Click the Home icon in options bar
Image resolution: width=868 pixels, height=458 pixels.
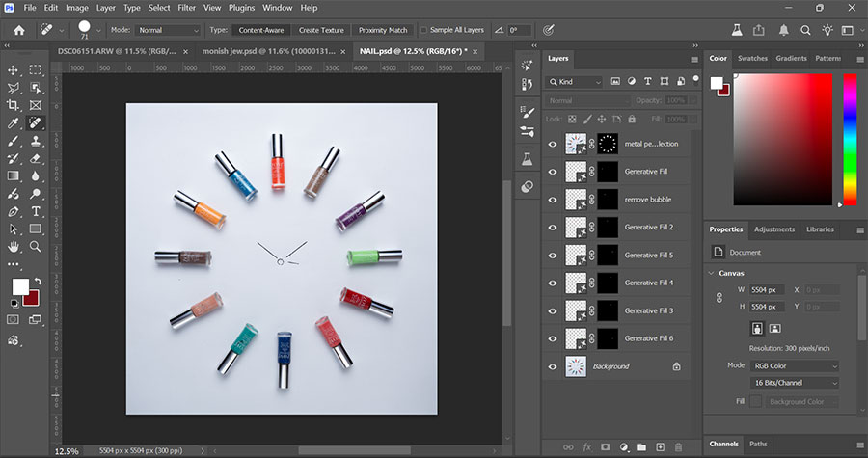coord(19,30)
